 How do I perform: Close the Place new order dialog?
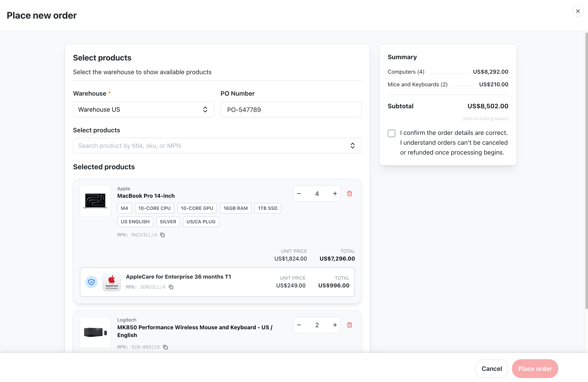coord(578,11)
